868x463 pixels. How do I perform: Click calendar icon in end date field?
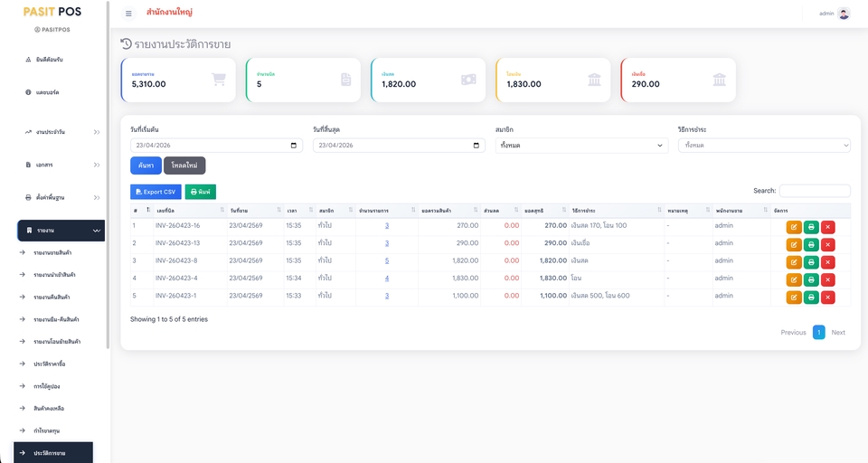tap(476, 145)
